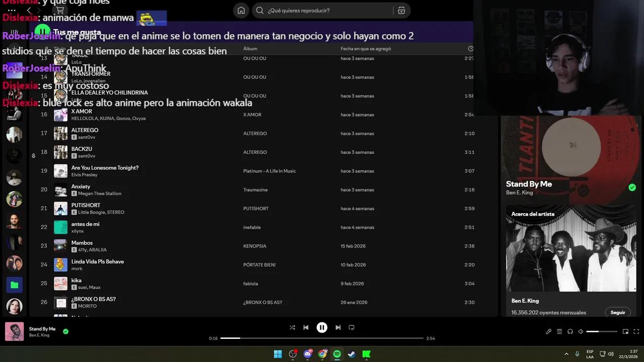Select the track 'kika'

76,281
